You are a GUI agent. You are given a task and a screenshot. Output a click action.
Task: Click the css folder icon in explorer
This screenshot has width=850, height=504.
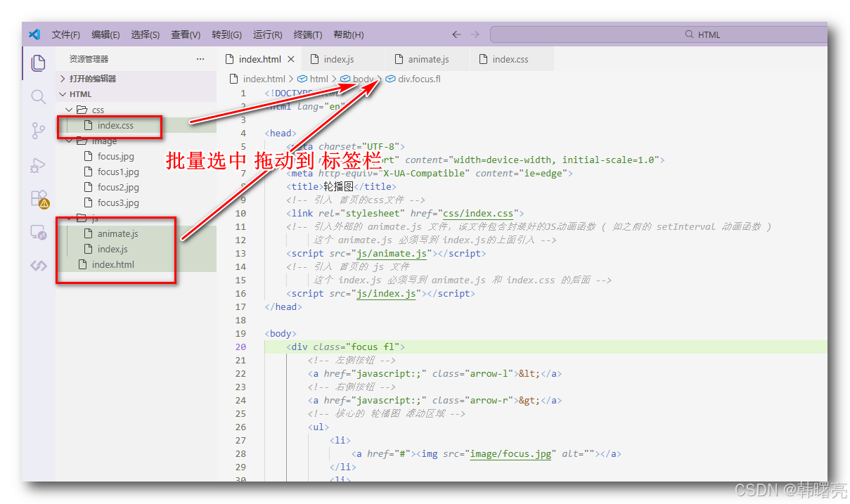[x=82, y=110]
